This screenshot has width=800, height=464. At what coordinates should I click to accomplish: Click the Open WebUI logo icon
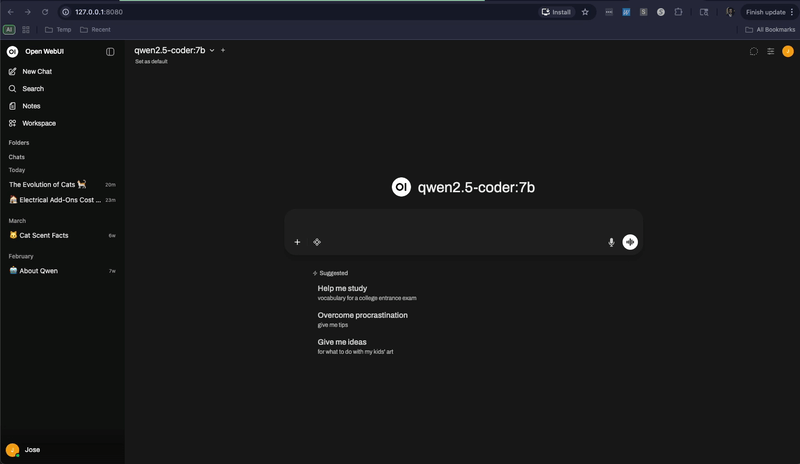click(12, 52)
